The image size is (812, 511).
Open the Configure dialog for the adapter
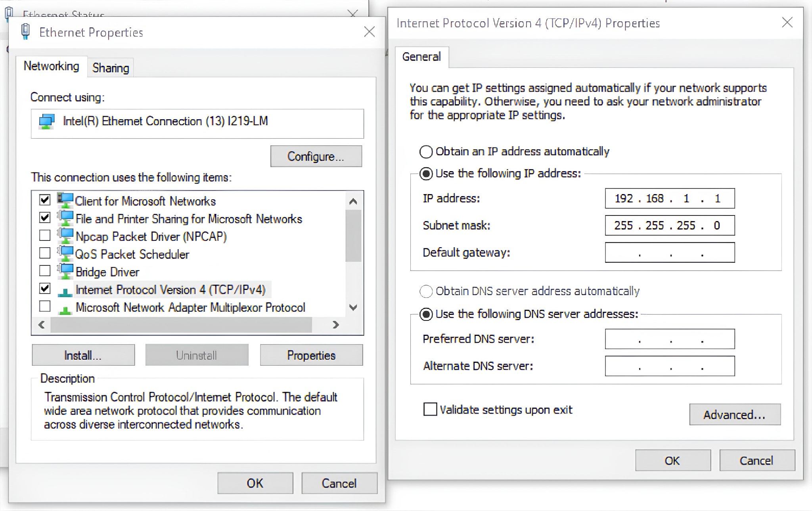coord(316,156)
